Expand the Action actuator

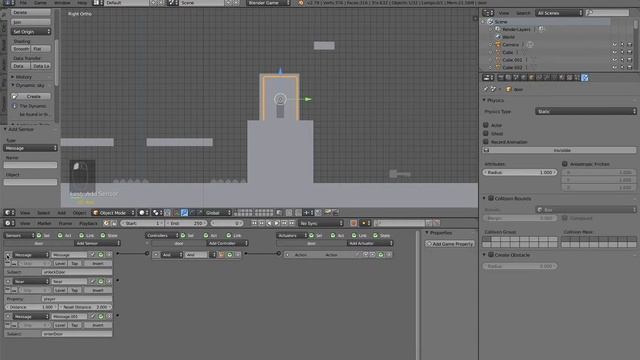pyautogui.click(x=287, y=255)
